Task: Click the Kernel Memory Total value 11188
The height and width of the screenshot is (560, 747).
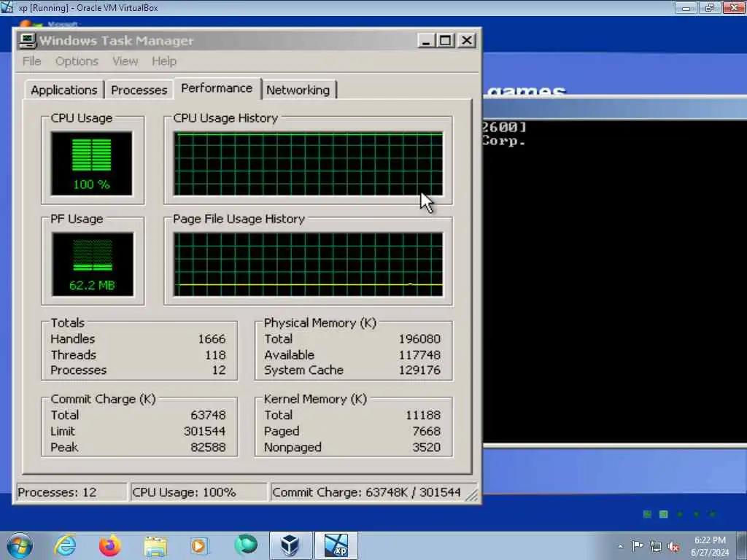Action: pos(423,415)
